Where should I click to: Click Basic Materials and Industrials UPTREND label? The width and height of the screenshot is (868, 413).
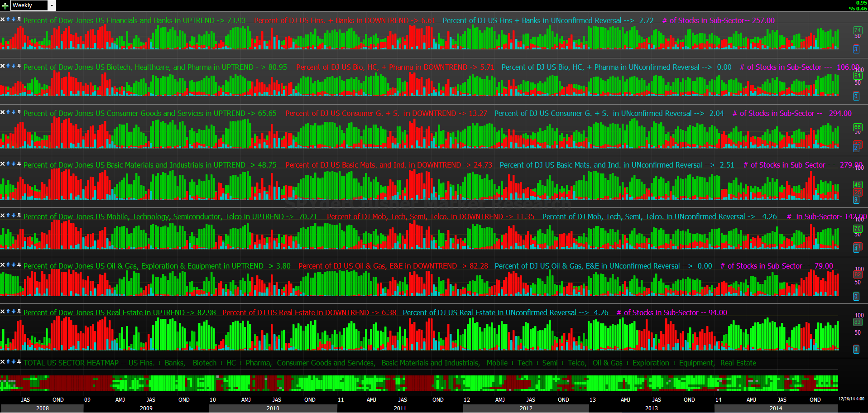coord(150,165)
